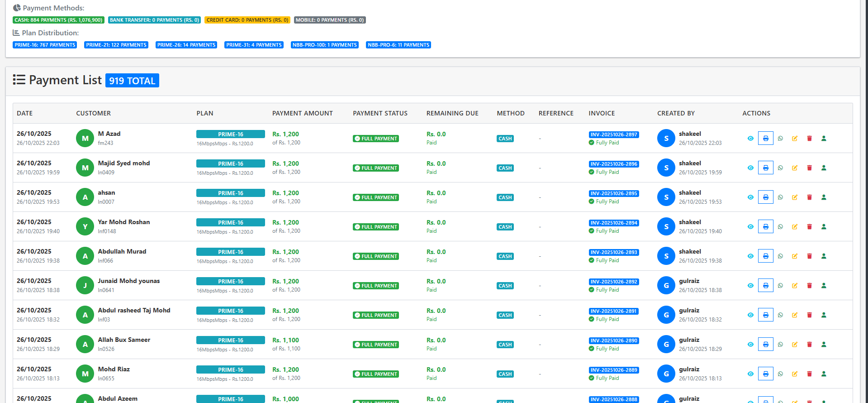This screenshot has height=403, width=868.
Task: Click the green M avatar for Majid Syed mohd
Action: pyautogui.click(x=85, y=168)
